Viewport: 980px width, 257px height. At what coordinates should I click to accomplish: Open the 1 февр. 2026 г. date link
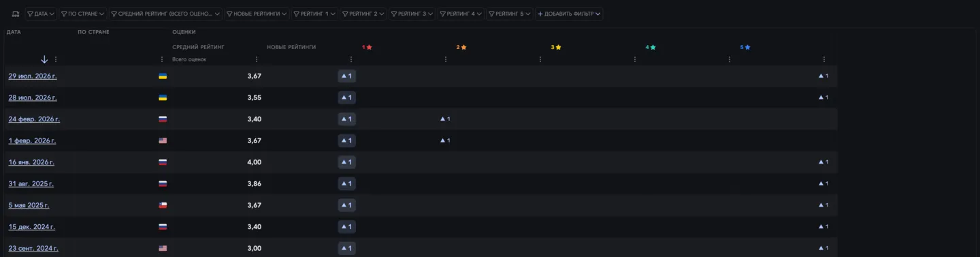32,140
